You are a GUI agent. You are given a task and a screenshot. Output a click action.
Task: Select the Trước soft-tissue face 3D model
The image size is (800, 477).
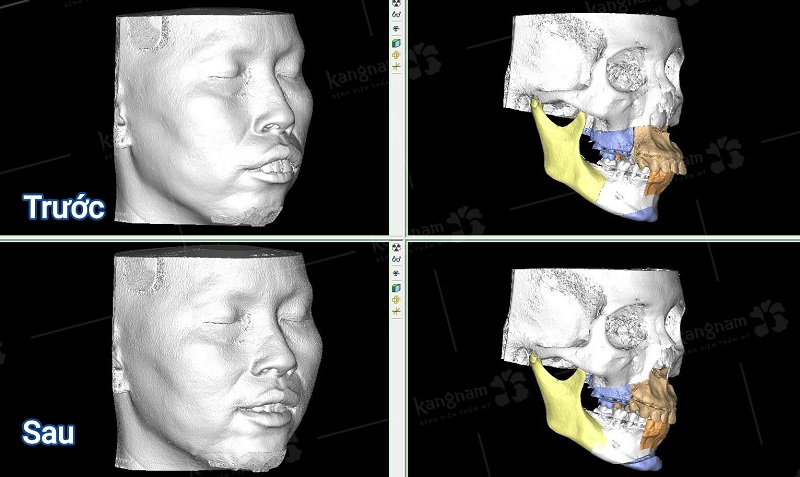[213, 117]
